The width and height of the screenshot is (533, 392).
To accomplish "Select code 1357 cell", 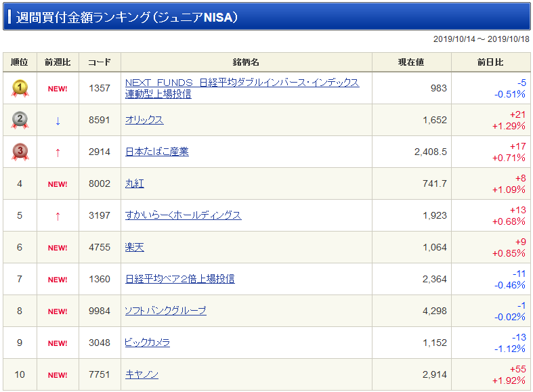I will [100, 88].
